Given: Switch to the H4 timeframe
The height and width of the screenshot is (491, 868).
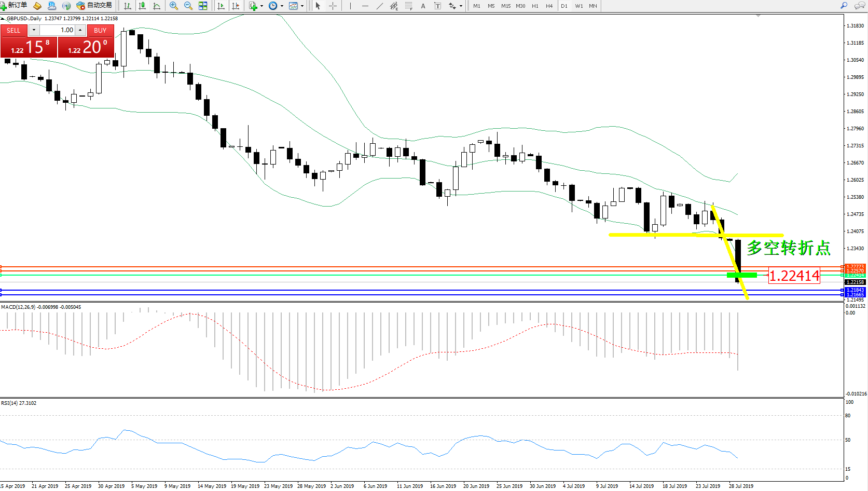Looking at the screenshot, I should coord(549,6).
